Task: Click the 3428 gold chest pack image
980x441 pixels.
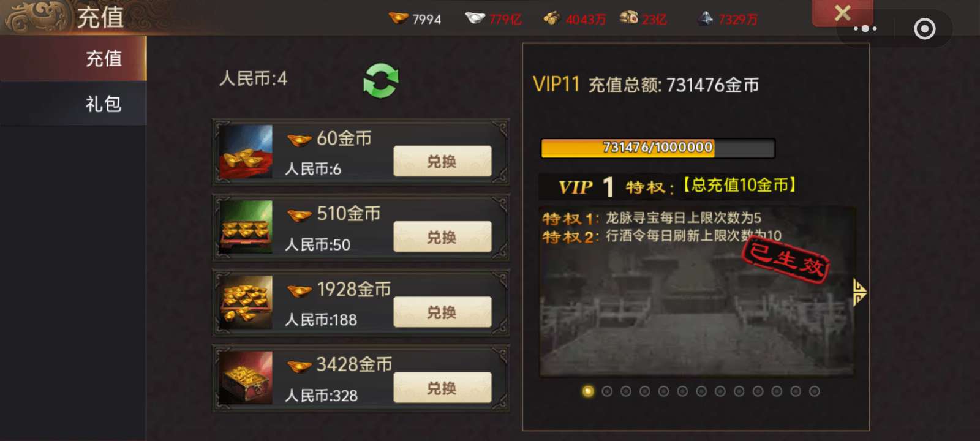Action: pyautogui.click(x=246, y=378)
